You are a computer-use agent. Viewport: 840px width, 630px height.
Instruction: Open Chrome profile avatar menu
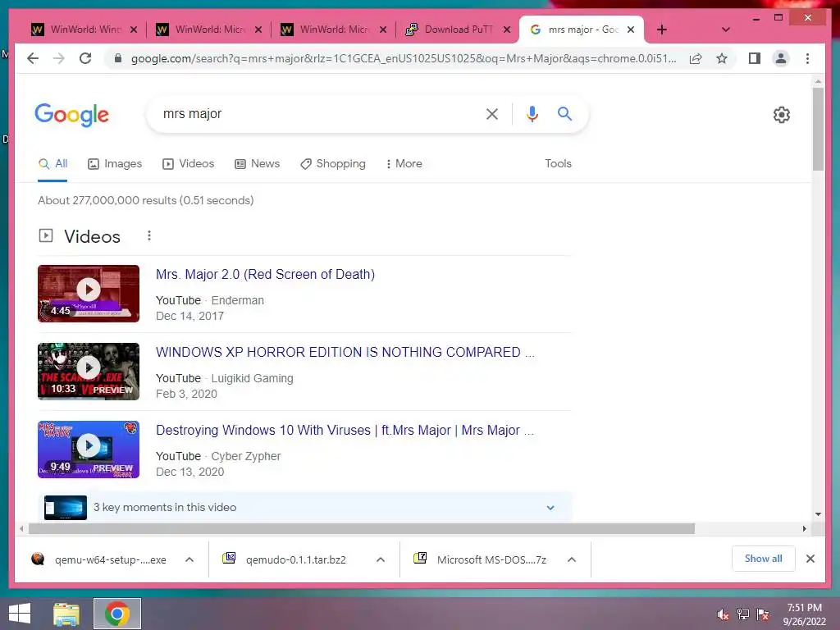point(781,58)
